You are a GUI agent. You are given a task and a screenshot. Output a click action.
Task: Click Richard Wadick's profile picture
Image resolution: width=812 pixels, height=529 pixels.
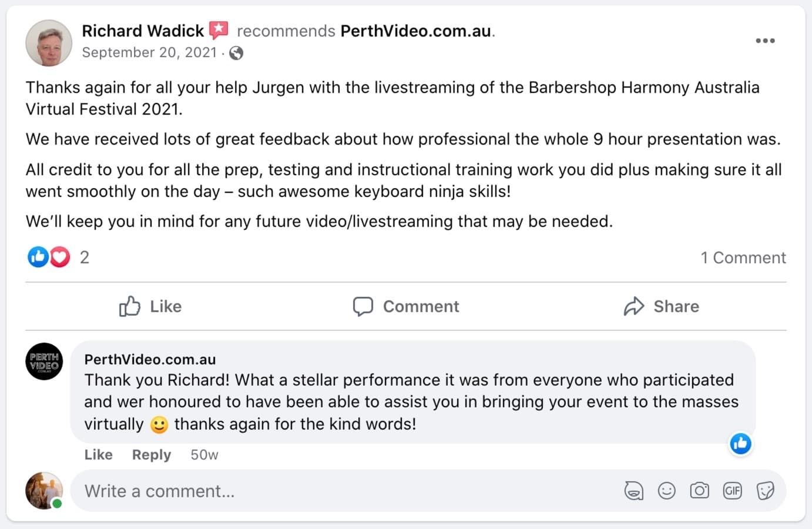(48, 43)
